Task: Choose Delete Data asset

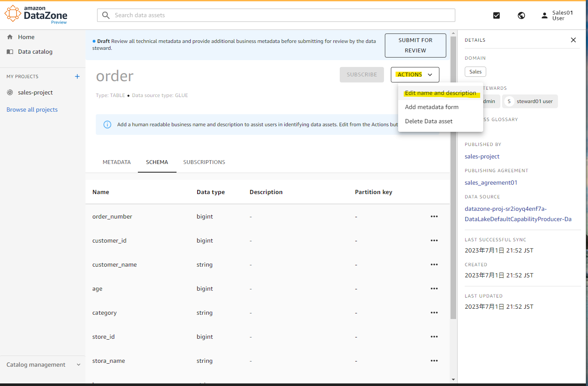Action: 441,121
